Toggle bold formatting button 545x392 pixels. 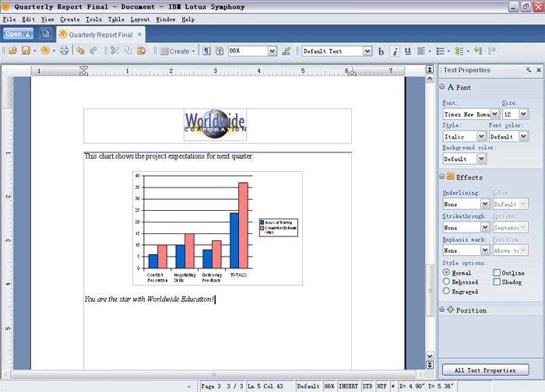(x=381, y=51)
